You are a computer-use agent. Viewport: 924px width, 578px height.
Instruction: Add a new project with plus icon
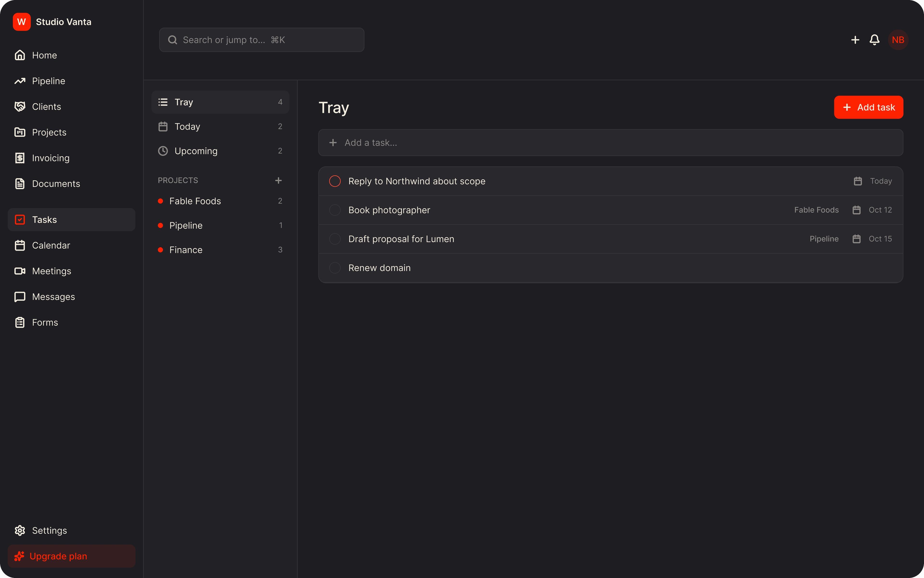tap(278, 180)
